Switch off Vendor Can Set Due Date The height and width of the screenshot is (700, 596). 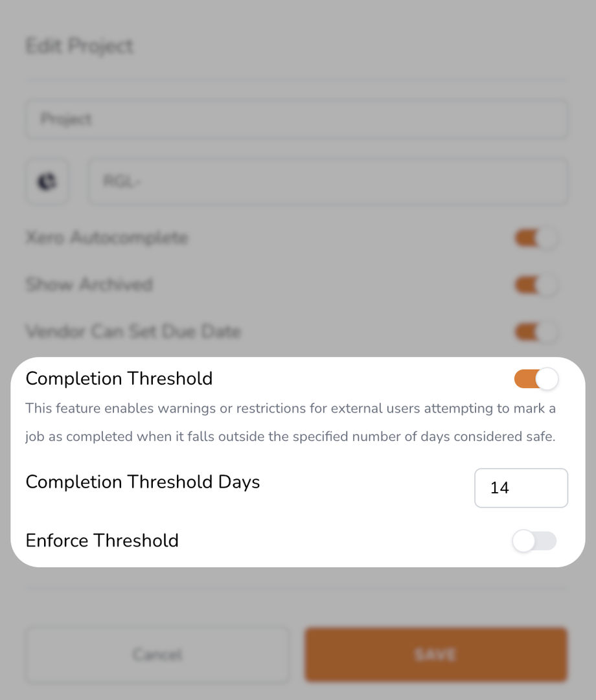[x=536, y=332]
